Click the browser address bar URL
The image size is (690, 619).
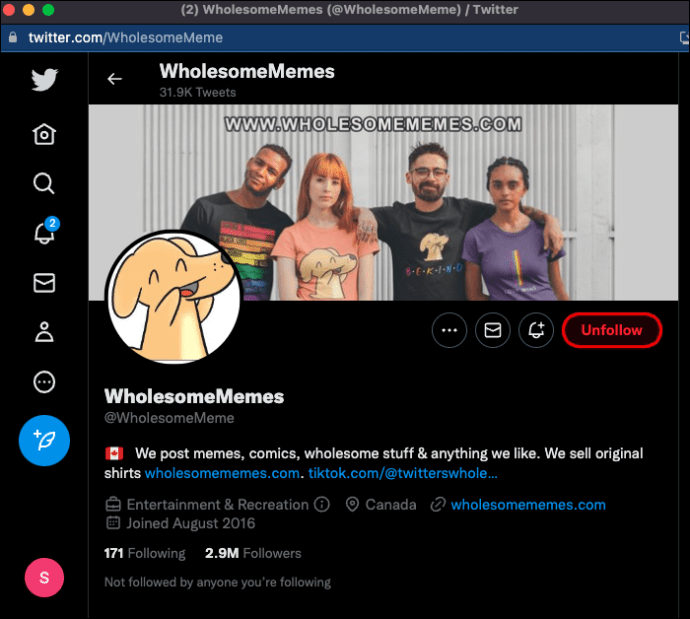[x=125, y=38]
